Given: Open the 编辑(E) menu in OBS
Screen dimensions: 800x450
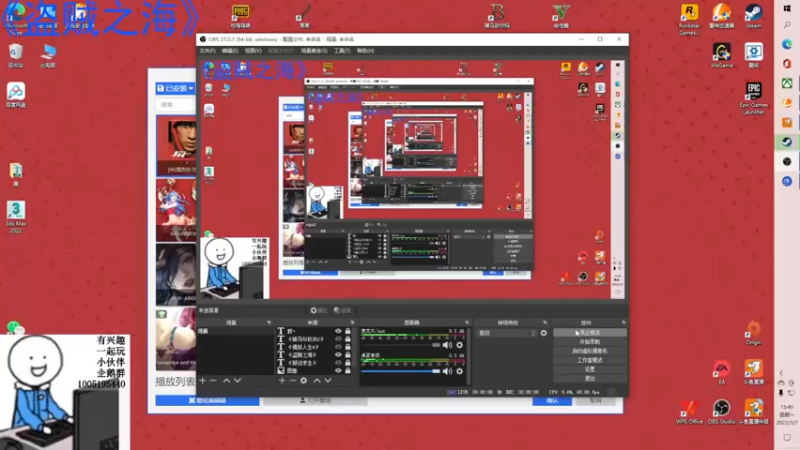Looking at the screenshot, I should point(230,51).
